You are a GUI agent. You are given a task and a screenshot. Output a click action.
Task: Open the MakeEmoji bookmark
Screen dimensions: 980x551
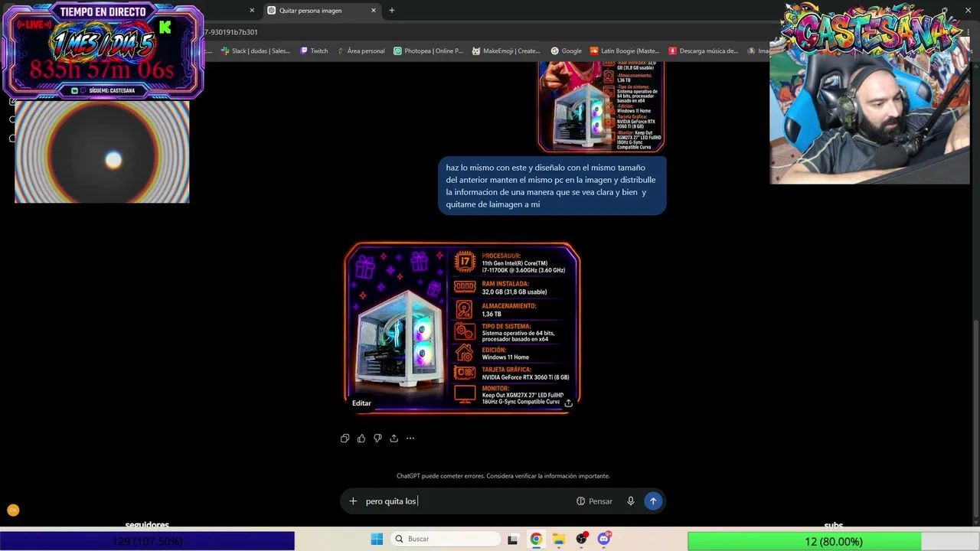coord(506,51)
